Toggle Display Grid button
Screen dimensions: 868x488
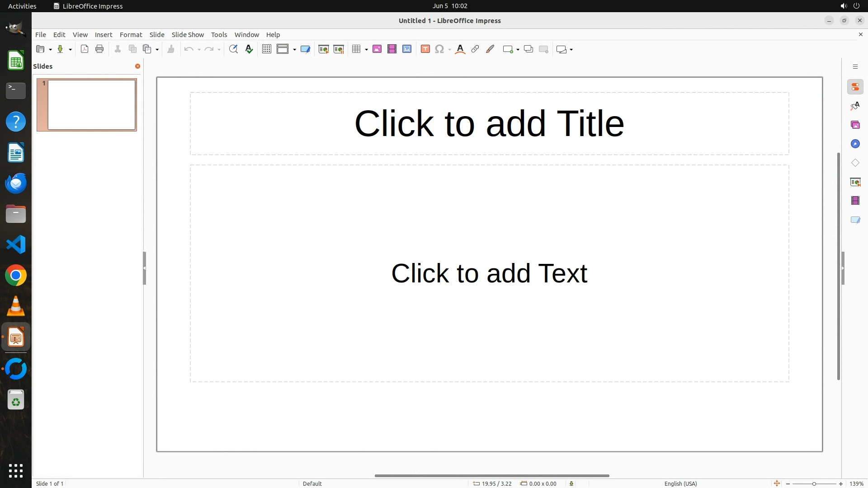267,49
